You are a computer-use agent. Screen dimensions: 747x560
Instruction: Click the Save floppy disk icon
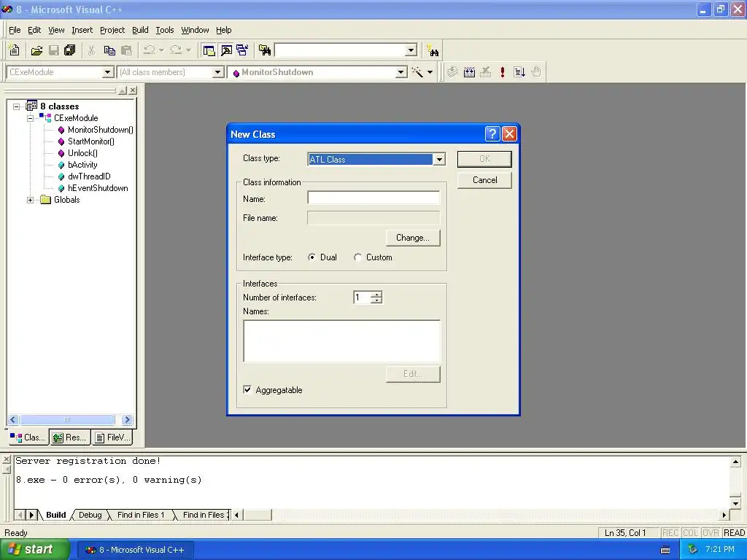coord(54,50)
